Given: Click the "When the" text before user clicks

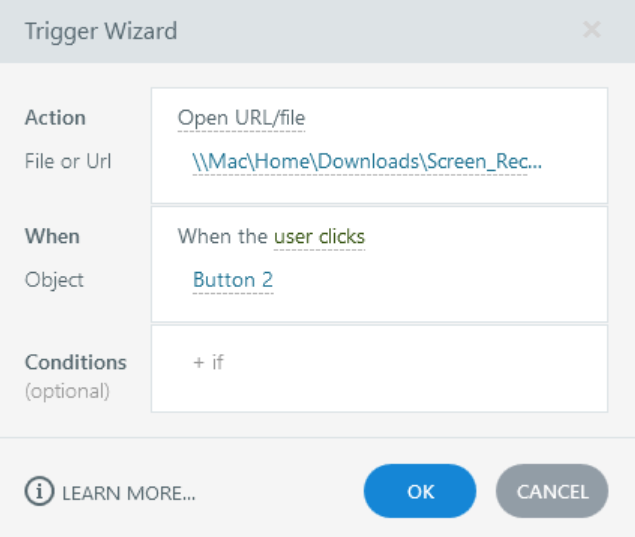Looking at the screenshot, I should pyautogui.click(x=222, y=237).
